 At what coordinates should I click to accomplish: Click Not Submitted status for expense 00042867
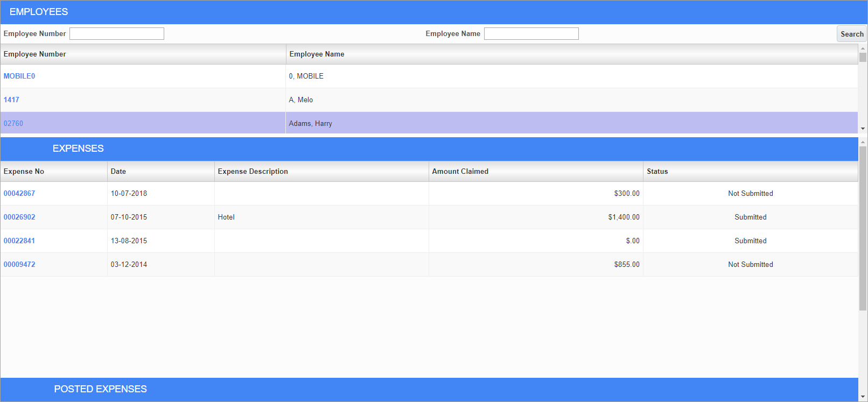point(751,194)
